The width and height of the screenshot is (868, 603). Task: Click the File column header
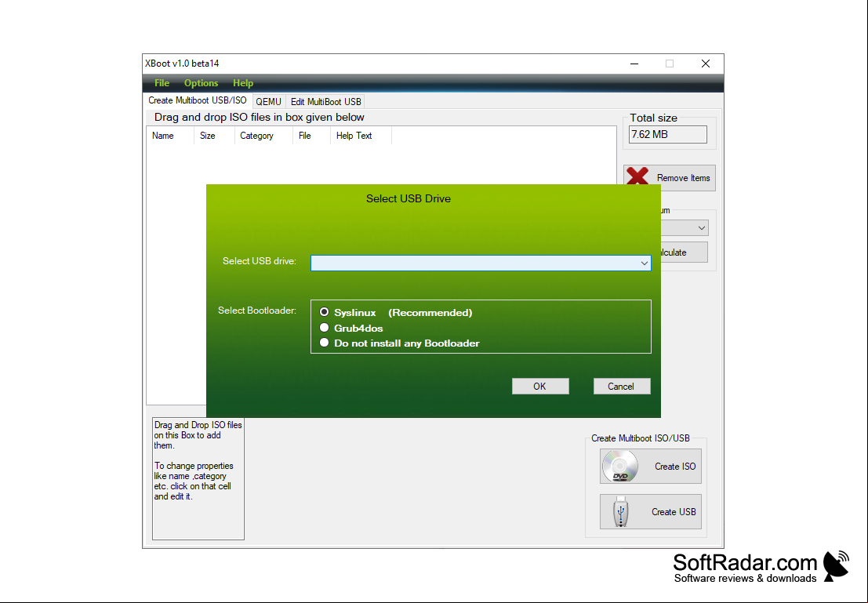coord(311,136)
